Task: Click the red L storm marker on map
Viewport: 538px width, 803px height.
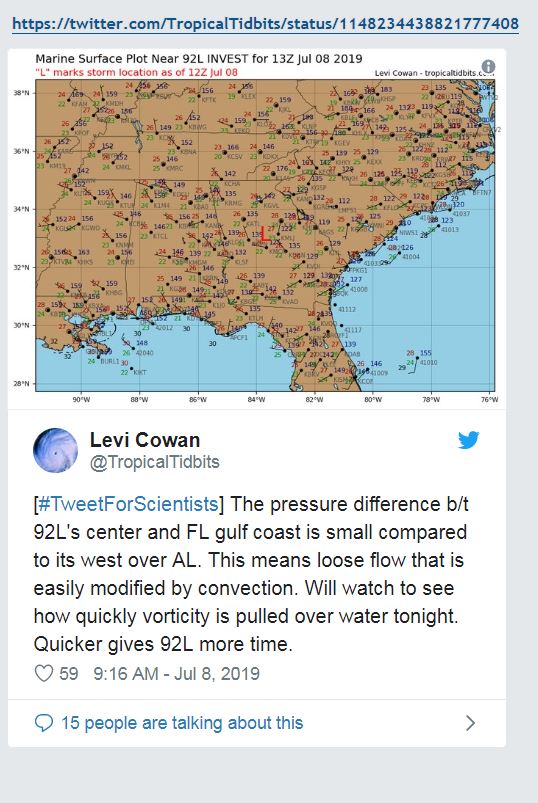Action: (x=264, y=234)
